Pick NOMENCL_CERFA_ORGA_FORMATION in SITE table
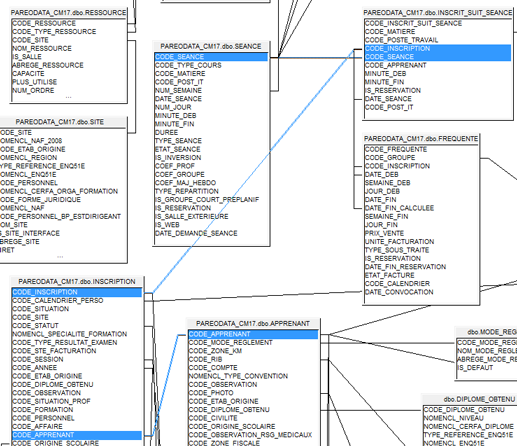517x446 pixels. 59,191
